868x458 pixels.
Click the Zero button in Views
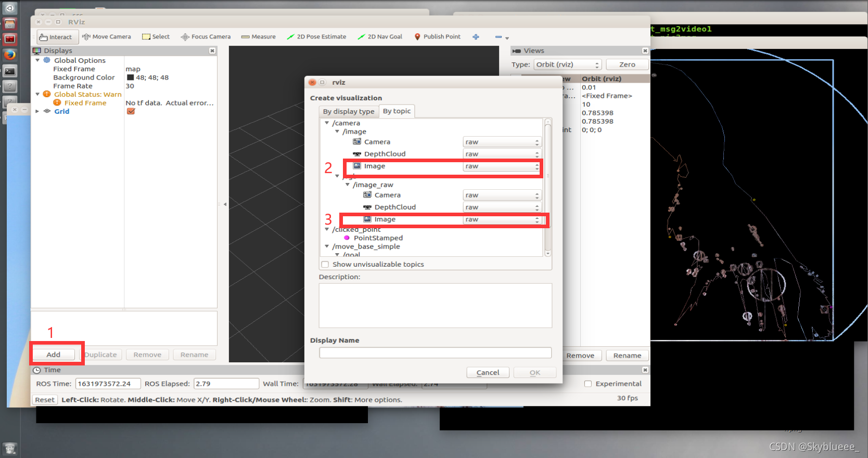(x=627, y=64)
